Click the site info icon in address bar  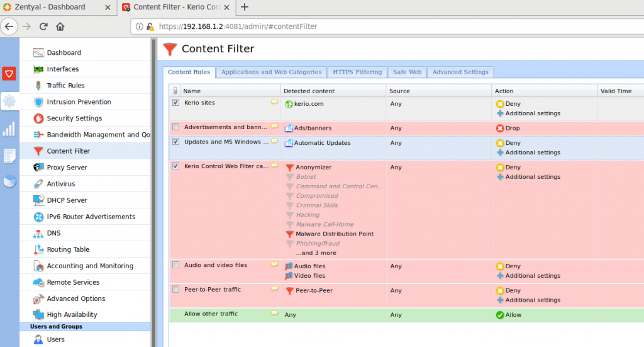pos(139,26)
